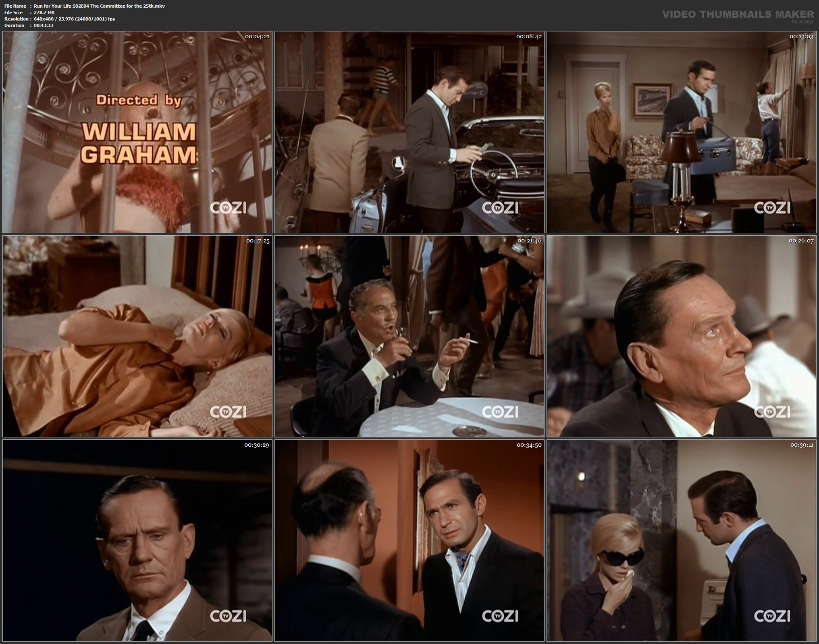Viewport: 819px width, 644px height.
Task: Click the file name text in the header
Action: [99, 6]
